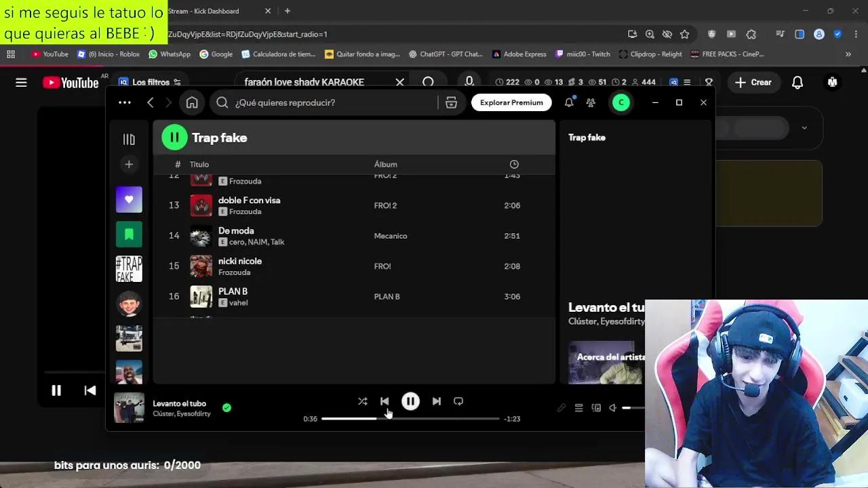Sort by the Álbum column header
The height and width of the screenshot is (488, 868).
pos(385,164)
